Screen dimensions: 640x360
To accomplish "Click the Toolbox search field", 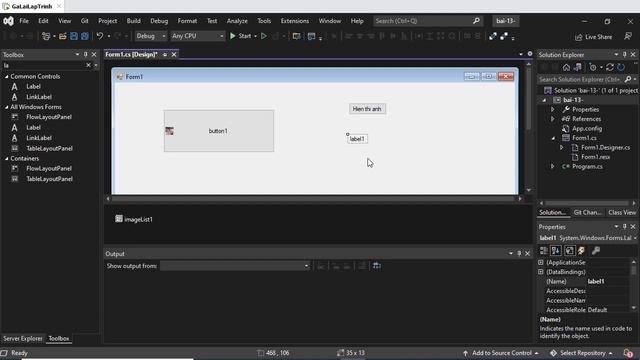I will [44, 65].
